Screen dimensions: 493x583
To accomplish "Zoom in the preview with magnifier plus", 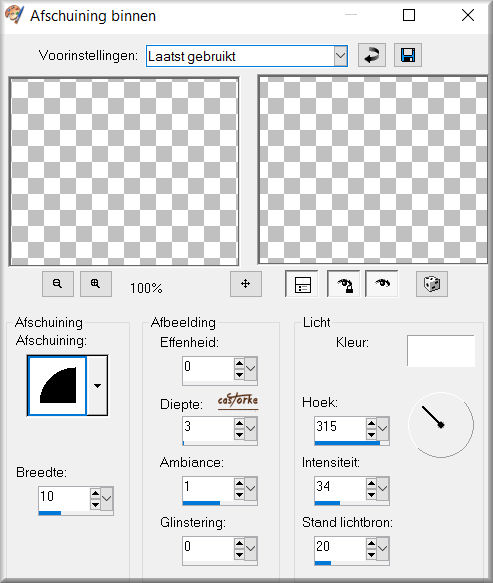I will (x=96, y=284).
